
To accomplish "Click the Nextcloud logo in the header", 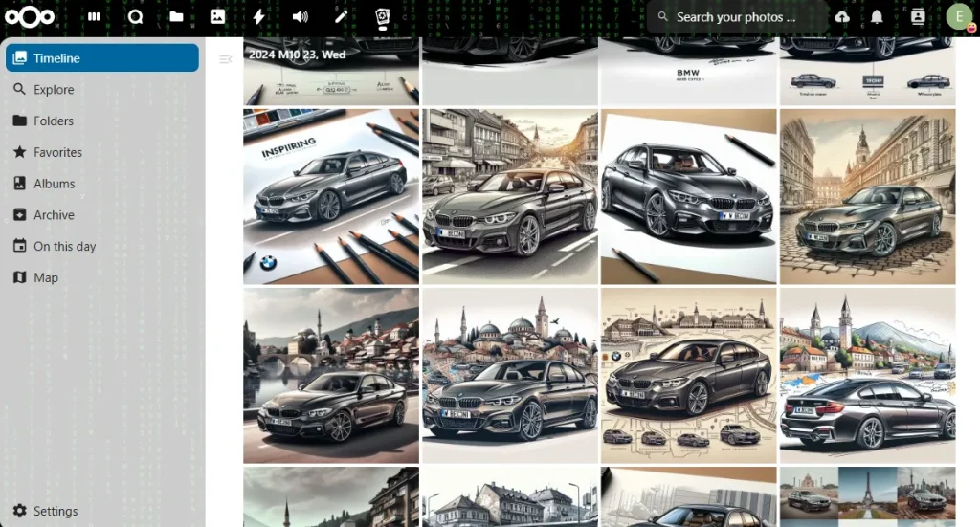I will point(30,17).
